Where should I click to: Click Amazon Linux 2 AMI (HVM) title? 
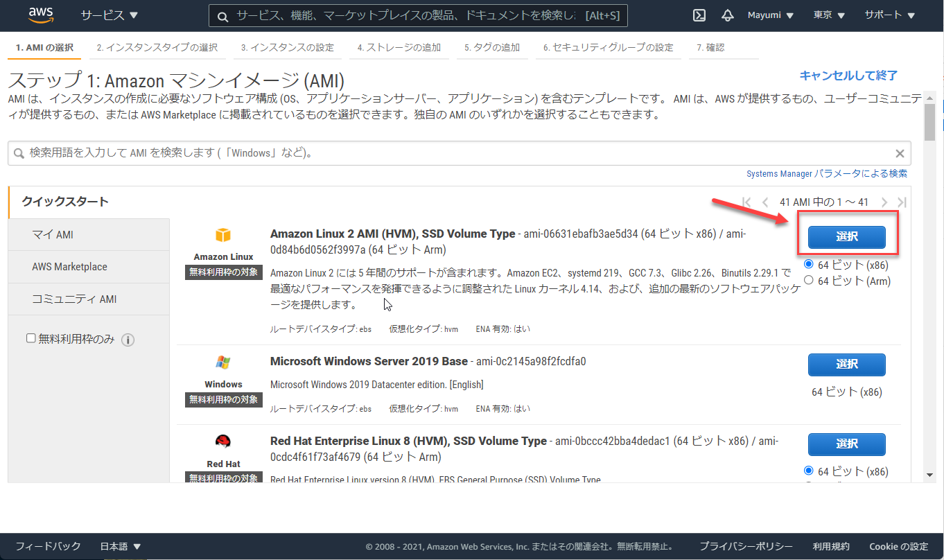[392, 234]
